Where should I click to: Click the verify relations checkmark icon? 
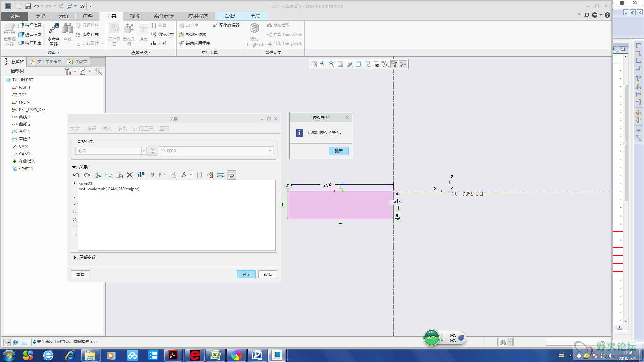231,175
